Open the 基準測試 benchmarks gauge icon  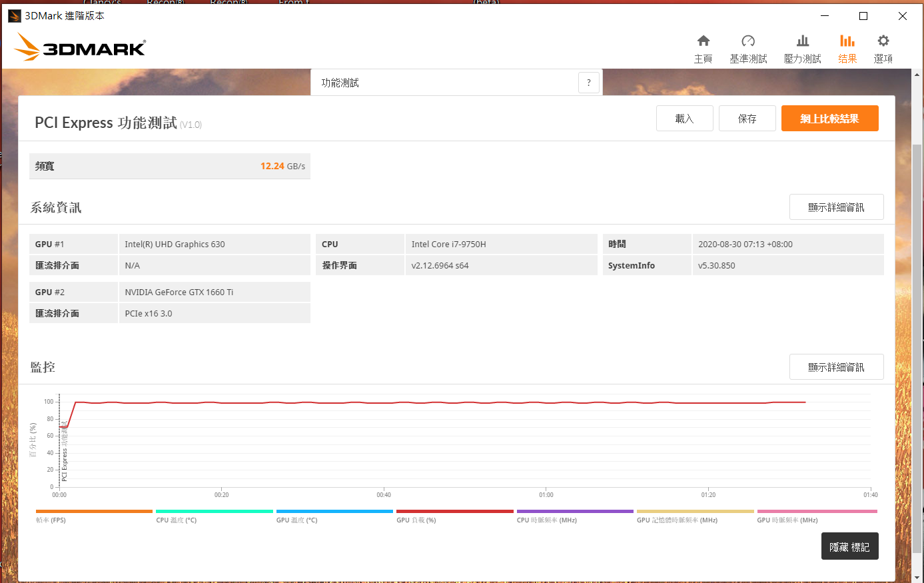point(748,41)
